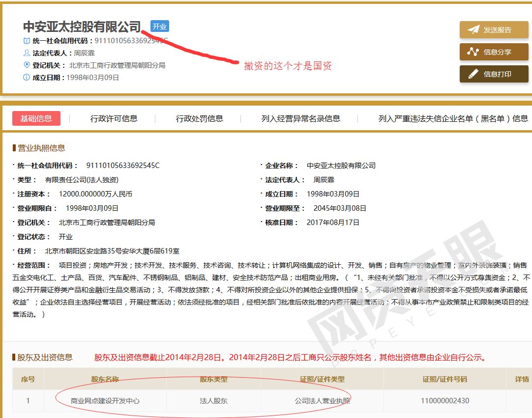Click the 营业执照信息 section heading
Viewport: 532px width, 418px height.
[x=41, y=148]
